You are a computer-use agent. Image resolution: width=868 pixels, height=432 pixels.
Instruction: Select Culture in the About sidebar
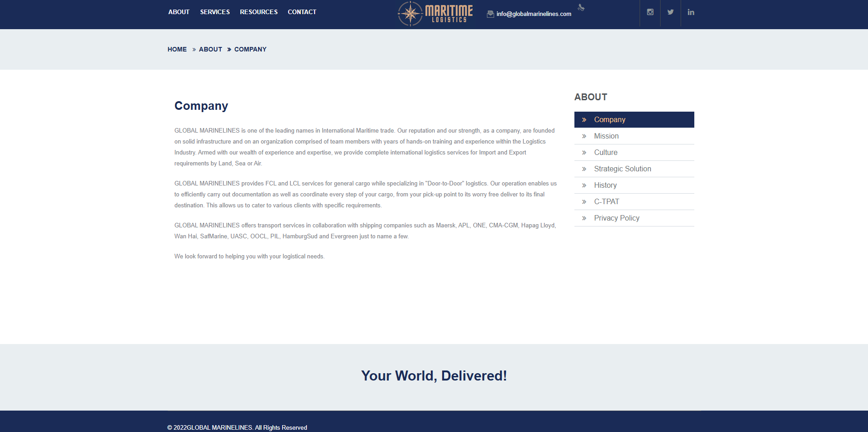(x=605, y=153)
